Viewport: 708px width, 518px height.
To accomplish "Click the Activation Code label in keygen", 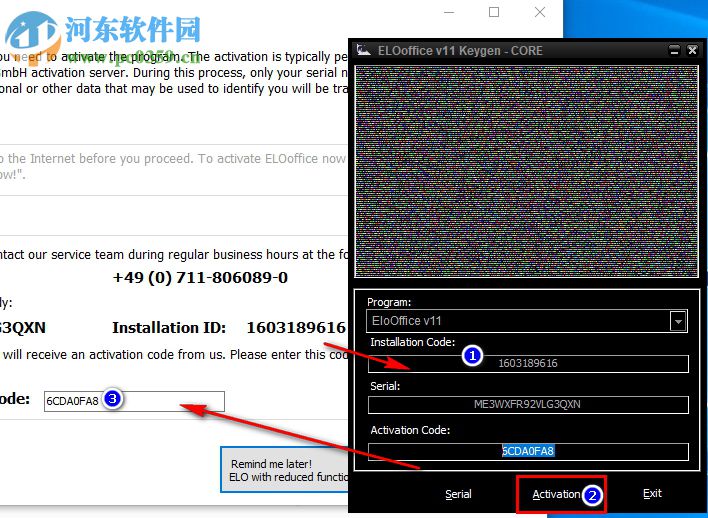I will (410, 430).
